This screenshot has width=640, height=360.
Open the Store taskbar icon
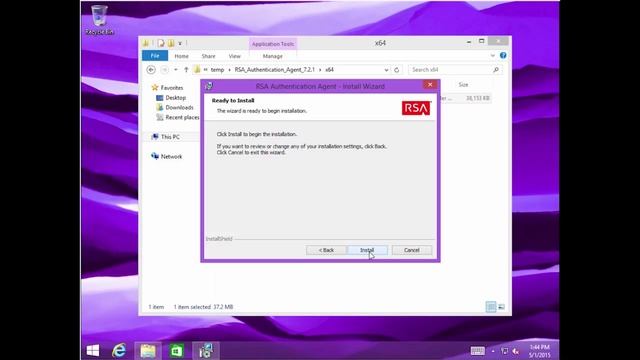[x=177, y=350]
